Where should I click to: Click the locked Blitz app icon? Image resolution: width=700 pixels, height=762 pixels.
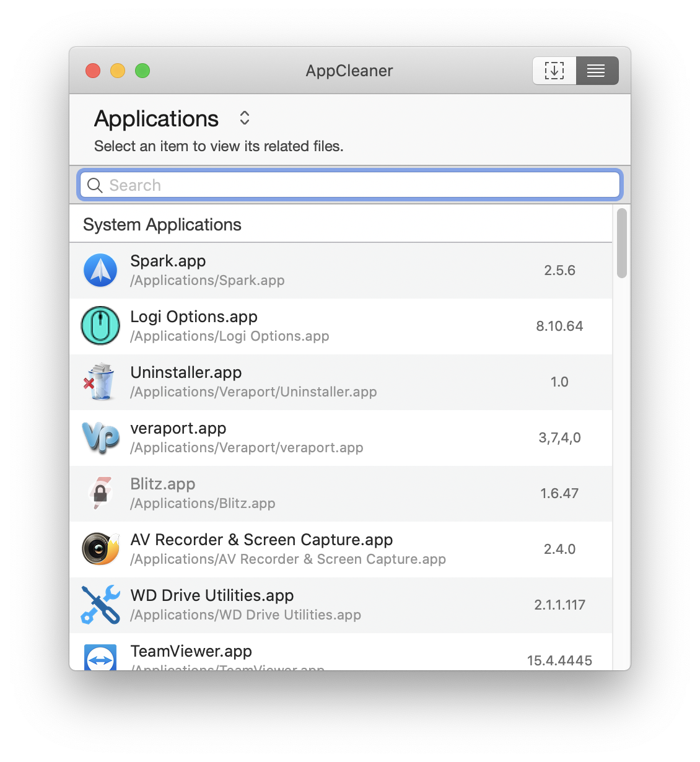[100, 493]
